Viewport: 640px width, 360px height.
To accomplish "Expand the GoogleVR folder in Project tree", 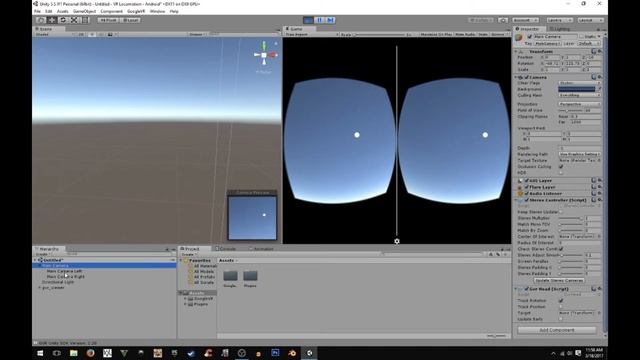I will 186,299.
